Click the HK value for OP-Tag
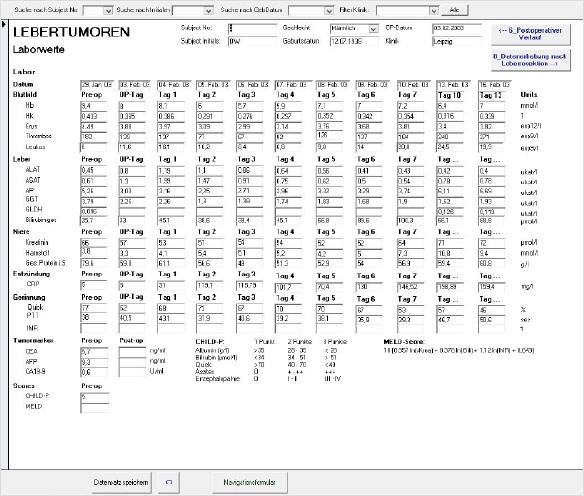This screenshot has width=584, height=496. pyautogui.click(x=132, y=116)
